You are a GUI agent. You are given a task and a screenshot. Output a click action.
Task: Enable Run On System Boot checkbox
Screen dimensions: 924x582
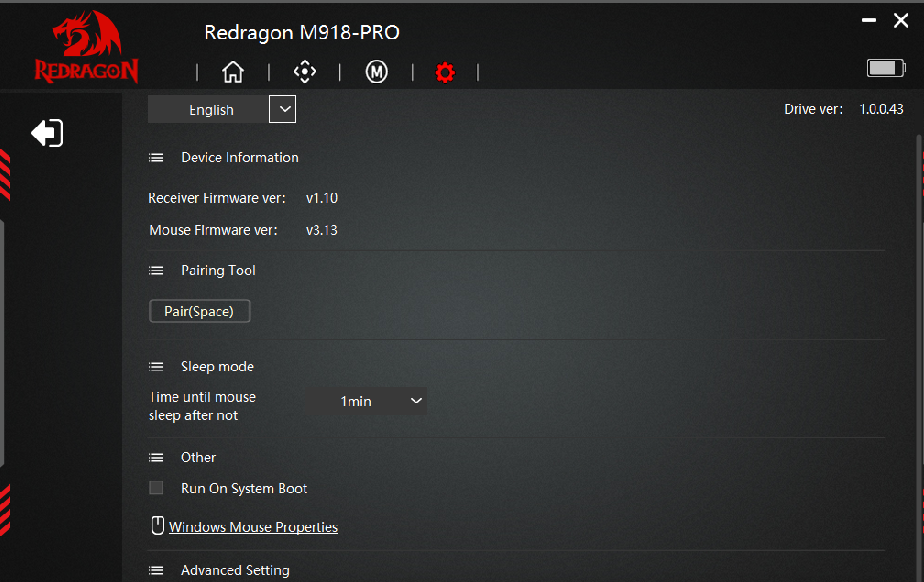coord(156,488)
